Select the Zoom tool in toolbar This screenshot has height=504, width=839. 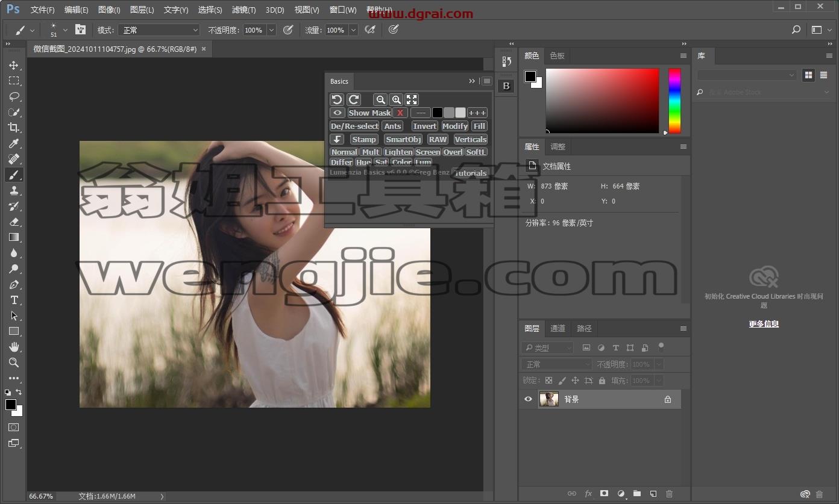(x=14, y=362)
